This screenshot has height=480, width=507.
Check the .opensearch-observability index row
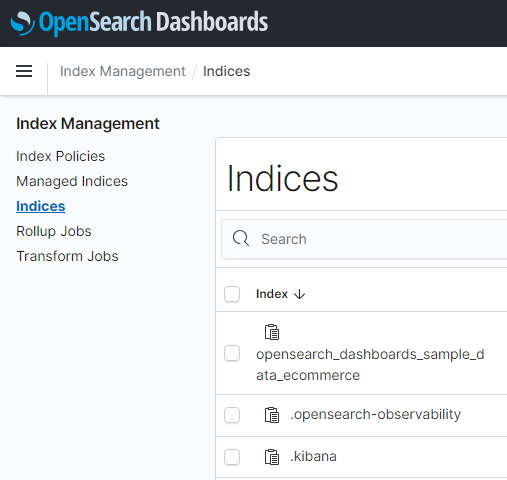(x=232, y=415)
